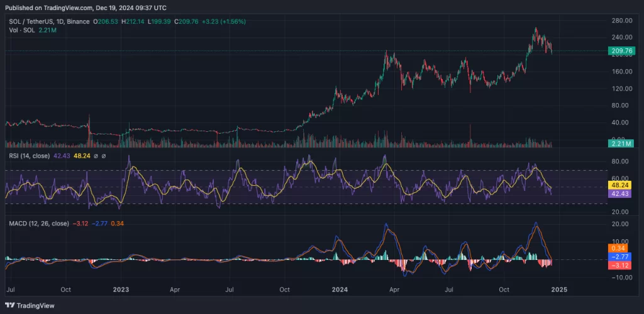Click the 2024 label on time axis
This screenshot has width=644, height=314.
click(x=339, y=291)
